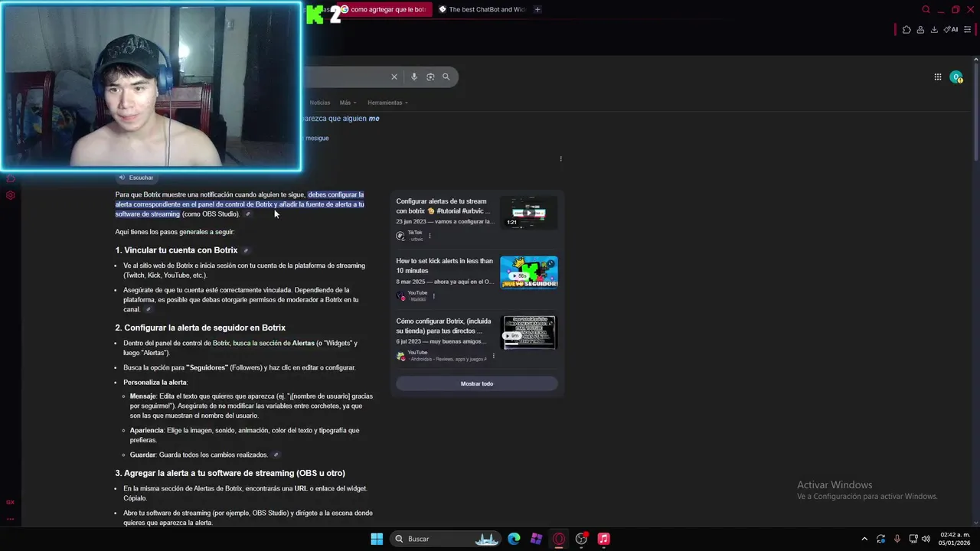Open sidebar more options dots
Viewport: 980px width, 551px height.
point(11,518)
